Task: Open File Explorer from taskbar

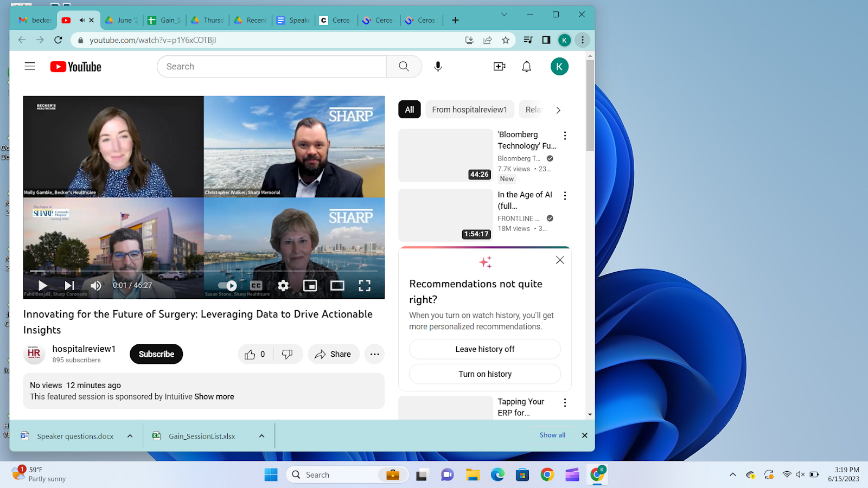Action: click(x=473, y=475)
